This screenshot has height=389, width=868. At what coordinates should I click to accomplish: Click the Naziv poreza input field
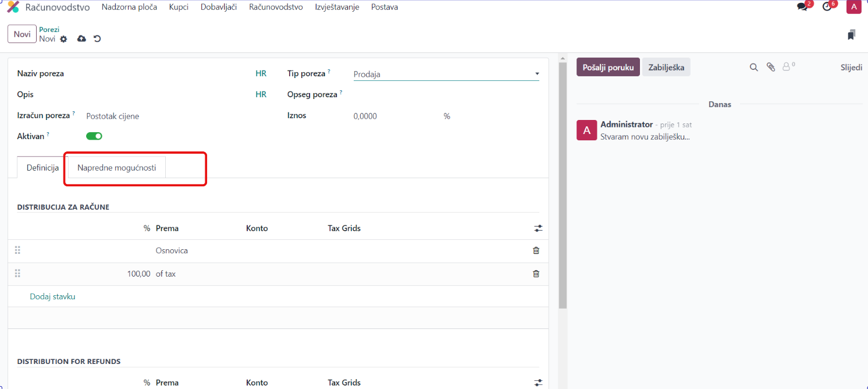pos(163,74)
